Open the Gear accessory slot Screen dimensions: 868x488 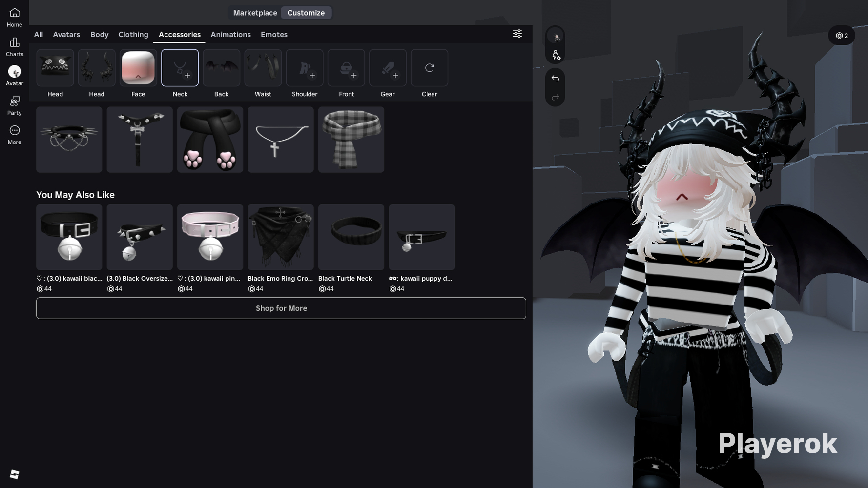(x=388, y=68)
